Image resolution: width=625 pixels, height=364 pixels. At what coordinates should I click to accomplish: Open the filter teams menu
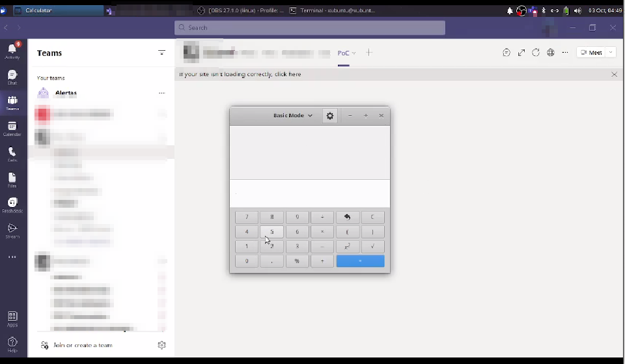161,53
